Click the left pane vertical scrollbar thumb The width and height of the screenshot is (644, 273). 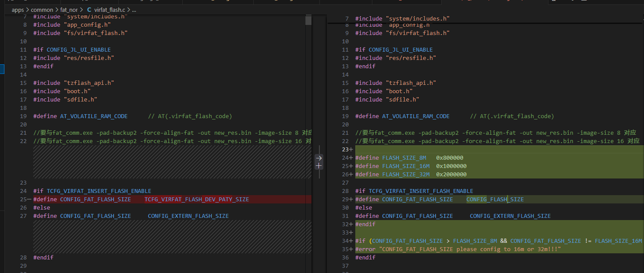(x=308, y=20)
